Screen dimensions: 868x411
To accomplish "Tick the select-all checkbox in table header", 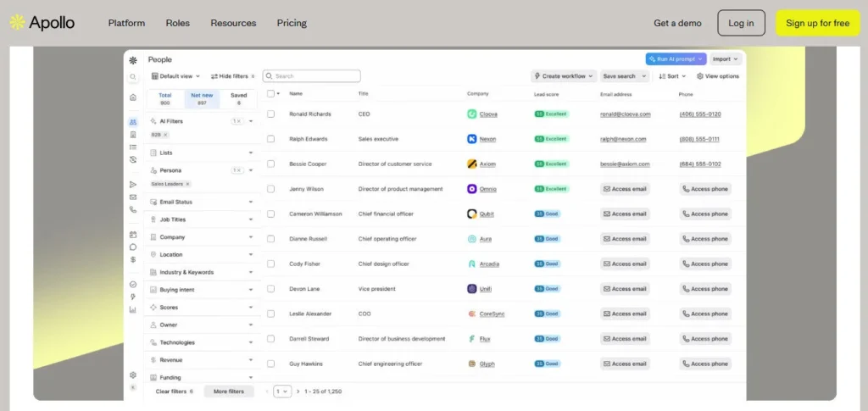I will coord(270,93).
